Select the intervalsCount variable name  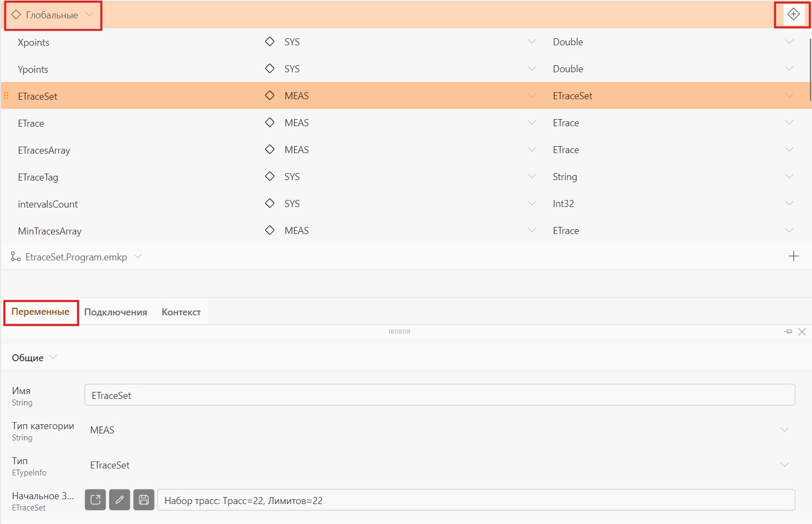48,204
